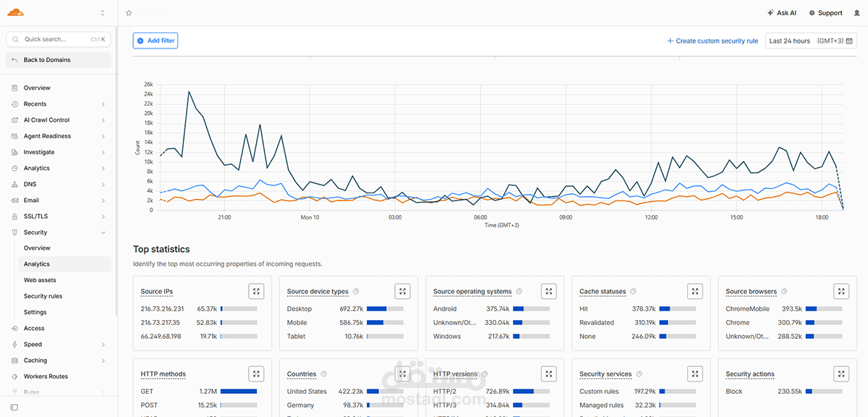Viewport: 868px width, 417px height.
Task: Expand the top-level Analytics chevron
Action: coord(103,168)
